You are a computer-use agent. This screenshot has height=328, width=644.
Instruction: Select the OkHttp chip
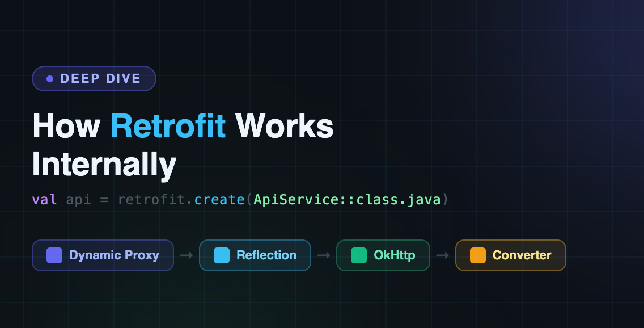coord(383,255)
